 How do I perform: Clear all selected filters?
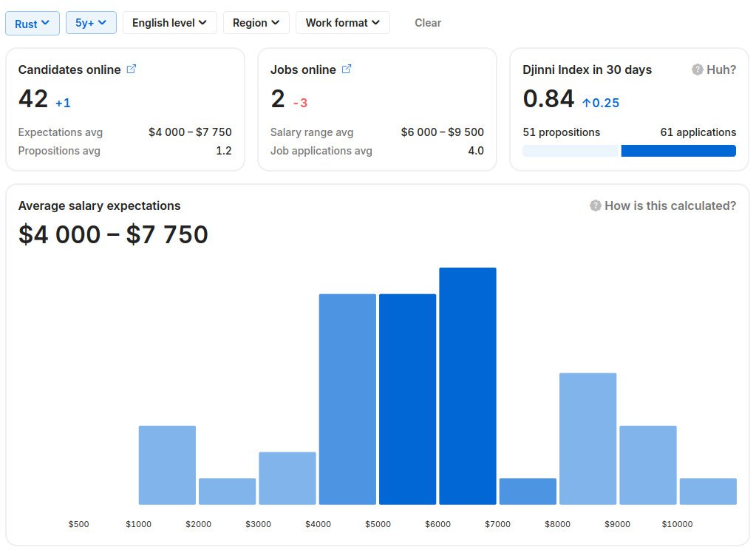(427, 23)
